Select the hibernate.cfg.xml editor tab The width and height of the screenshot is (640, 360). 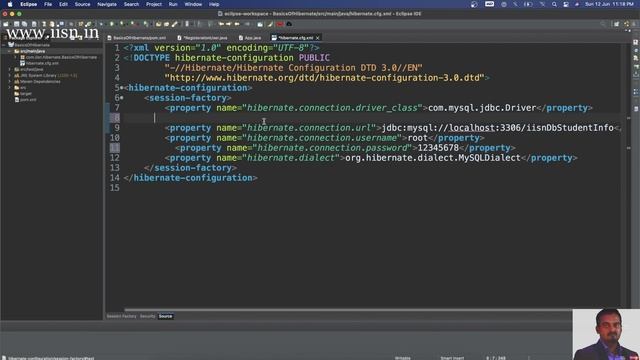[296, 38]
